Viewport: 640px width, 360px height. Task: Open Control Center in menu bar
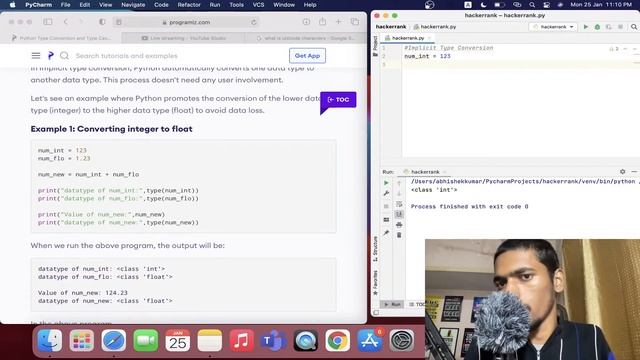tap(546, 5)
